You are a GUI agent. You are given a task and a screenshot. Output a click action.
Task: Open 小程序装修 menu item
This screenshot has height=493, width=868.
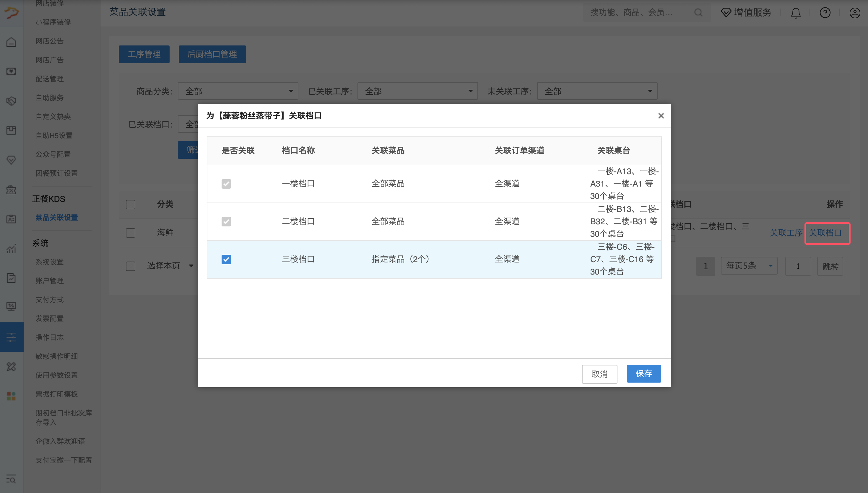tap(53, 22)
